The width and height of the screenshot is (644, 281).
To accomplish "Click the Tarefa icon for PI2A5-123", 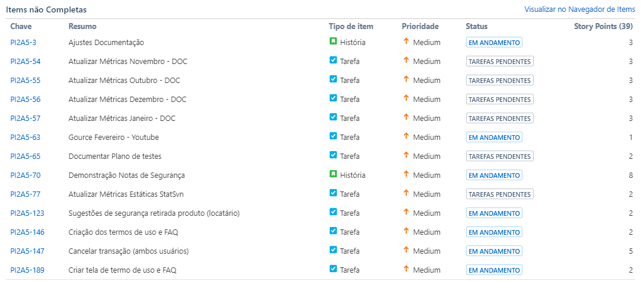I will pos(333,212).
